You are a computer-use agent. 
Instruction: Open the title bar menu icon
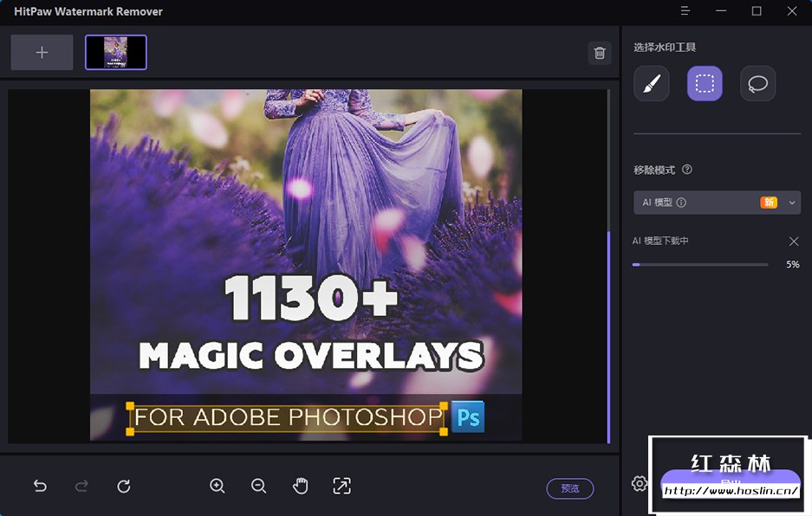coord(685,11)
